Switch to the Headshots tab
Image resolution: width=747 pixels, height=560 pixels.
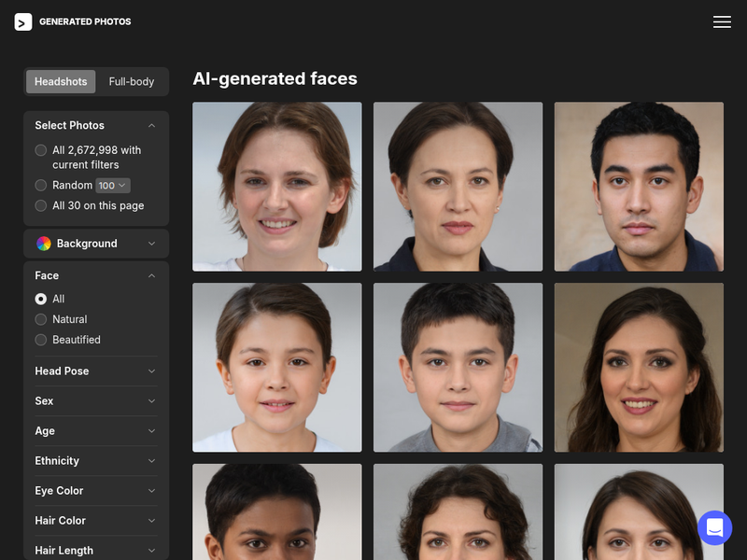point(61,81)
